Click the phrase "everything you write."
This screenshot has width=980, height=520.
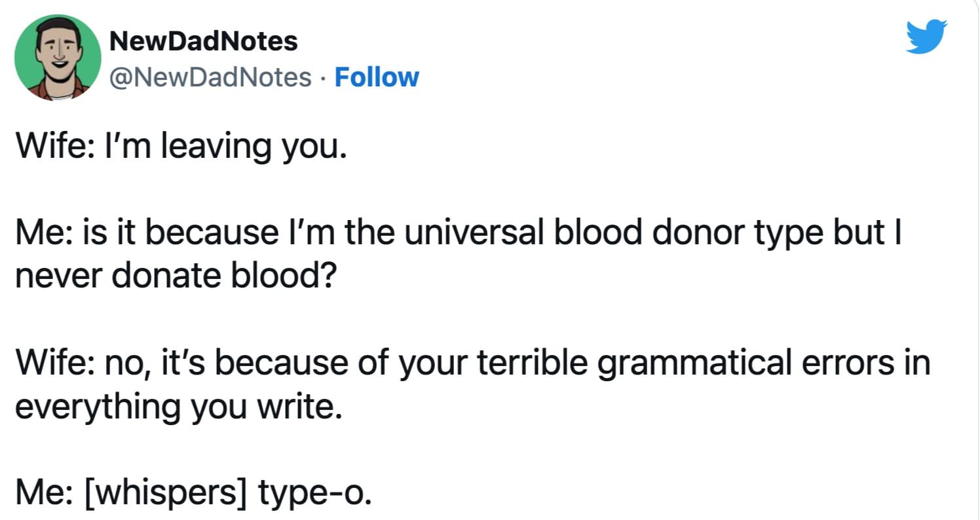(178, 408)
